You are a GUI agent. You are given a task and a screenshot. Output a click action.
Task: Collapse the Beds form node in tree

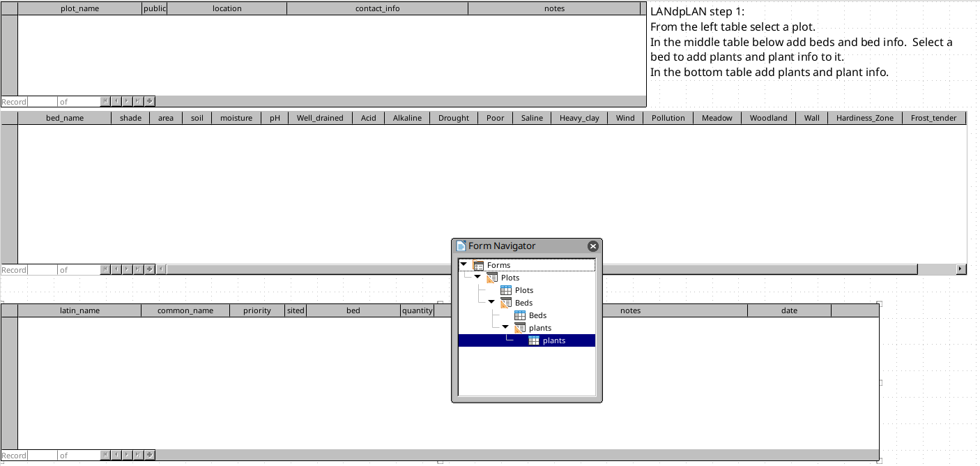point(491,302)
